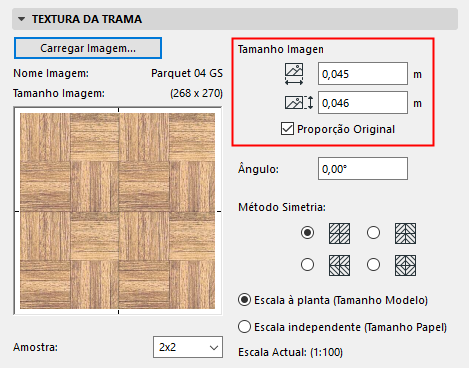Click the Carregar Imagem button
This screenshot has width=469, height=368.
pyautogui.click(x=88, y=48)
